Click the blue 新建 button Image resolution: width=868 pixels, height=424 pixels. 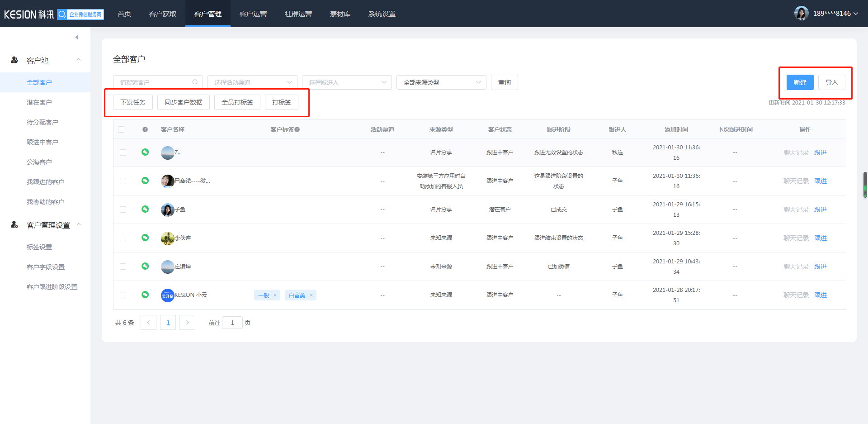coord(800,82)
